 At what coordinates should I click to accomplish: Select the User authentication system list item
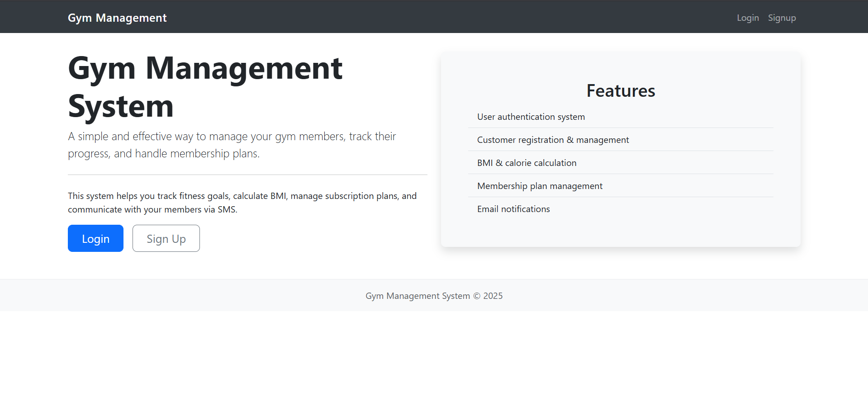[621, 117]
